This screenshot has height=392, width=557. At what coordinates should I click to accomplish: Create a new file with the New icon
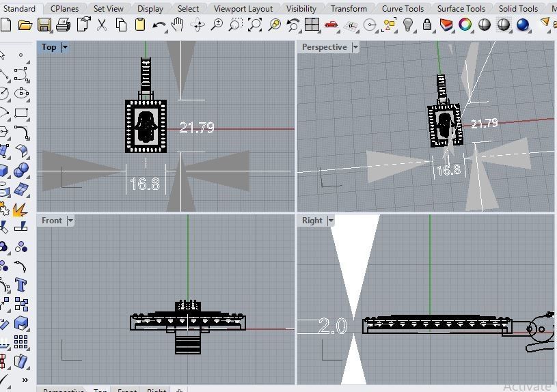click(5, 25)
